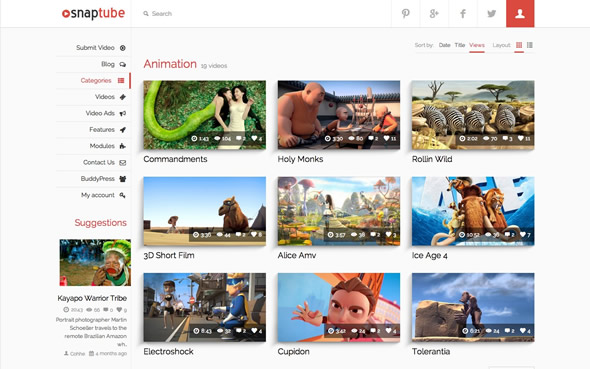Screen dimensions: 590x369
Task: Open the Facebook social icon
Action: (463, 14)
